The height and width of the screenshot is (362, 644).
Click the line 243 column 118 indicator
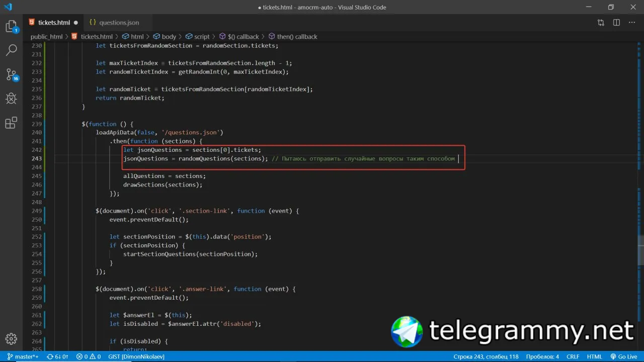[486, 356]
